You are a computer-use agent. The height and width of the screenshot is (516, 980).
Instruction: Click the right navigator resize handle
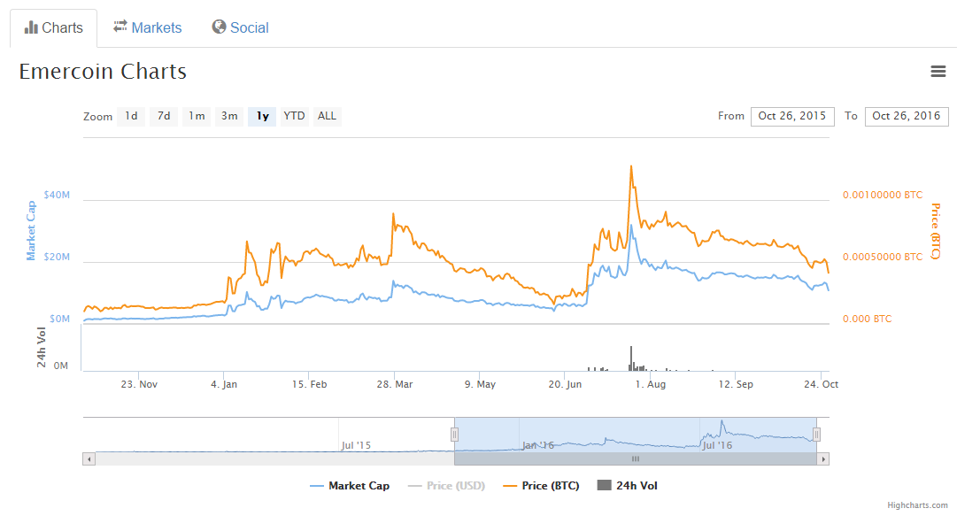815,434
